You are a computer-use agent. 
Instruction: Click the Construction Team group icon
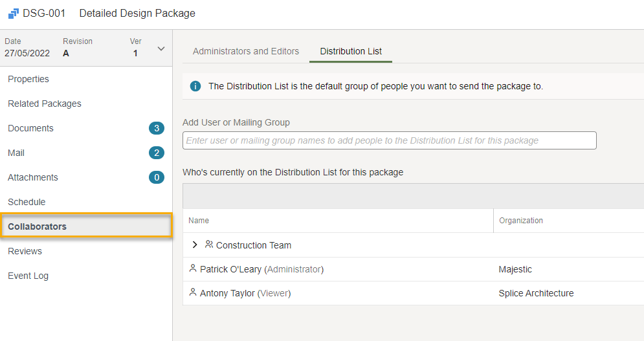[209, 245]
